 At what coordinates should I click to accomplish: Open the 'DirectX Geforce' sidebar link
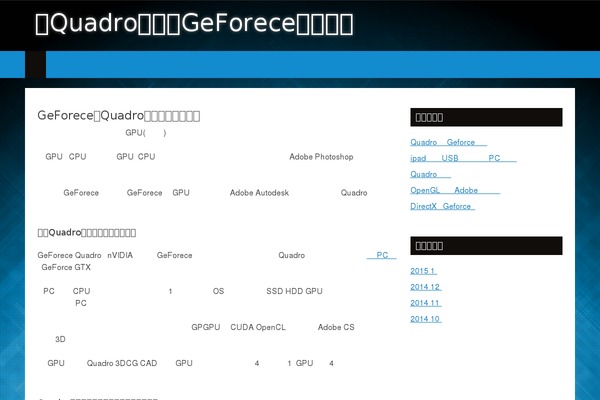coord(442,206)
